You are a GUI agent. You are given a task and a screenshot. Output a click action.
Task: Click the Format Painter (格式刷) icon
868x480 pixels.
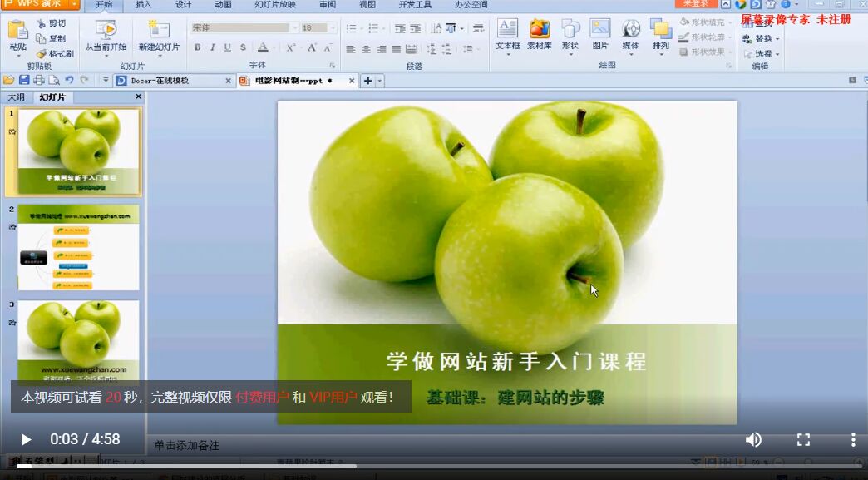point(42,54)
